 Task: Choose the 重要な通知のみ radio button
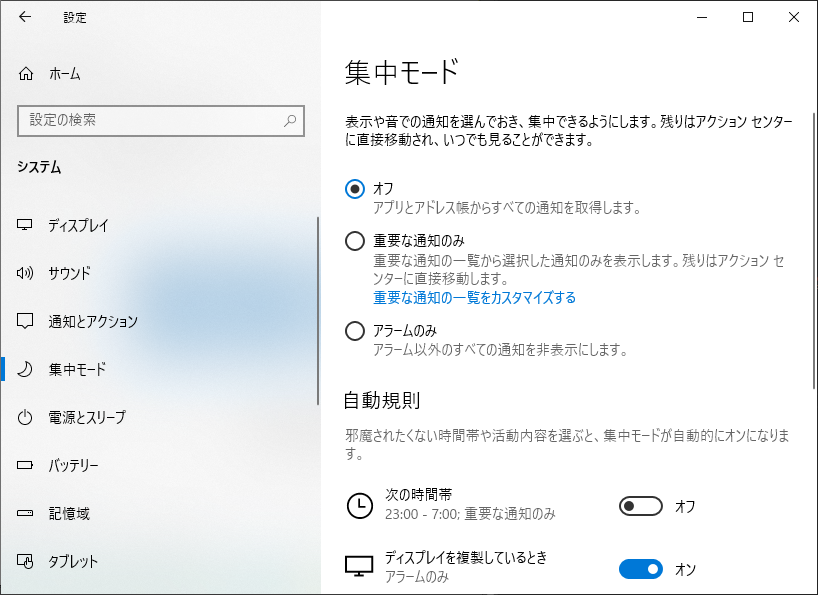click(x=355, y=241)
